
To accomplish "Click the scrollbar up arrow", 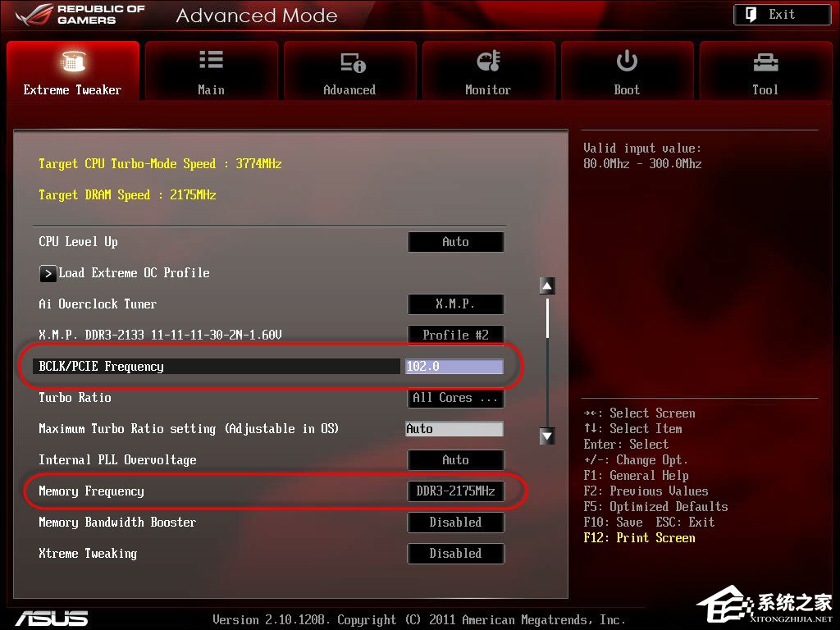I will [x=547, y=285].
